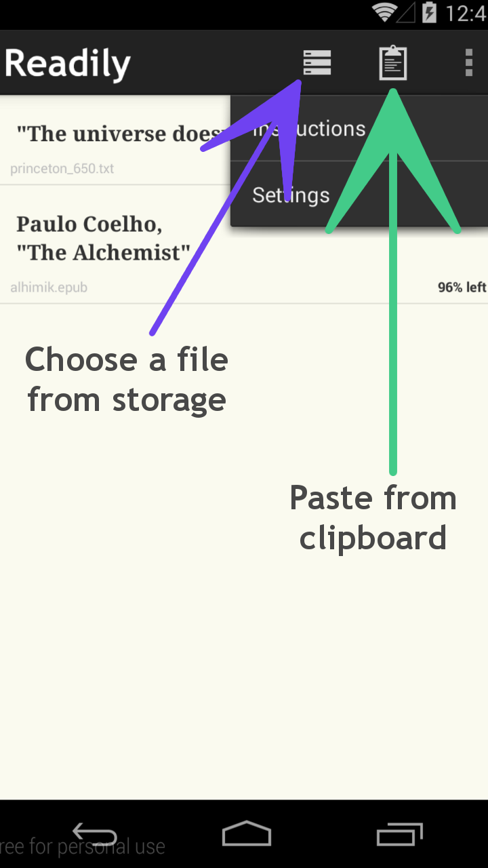
Task: Tap the Wi-Fi status bar icon
Action: (x=385, y=13)
